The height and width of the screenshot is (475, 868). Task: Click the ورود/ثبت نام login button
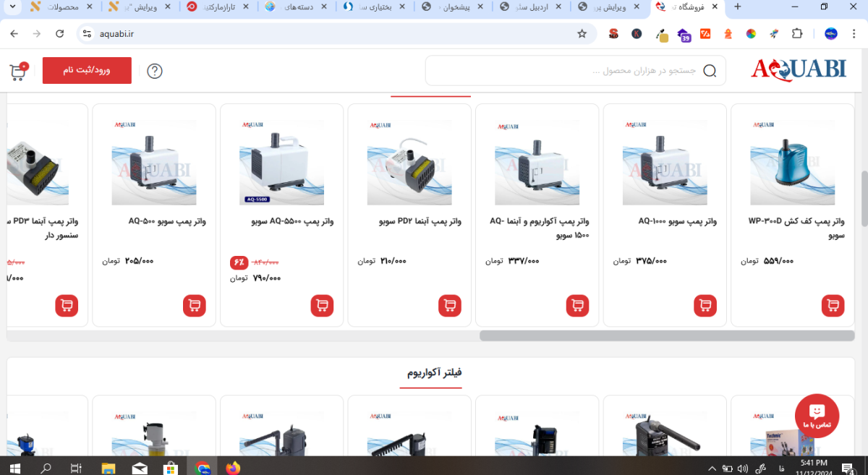point(87,70)
